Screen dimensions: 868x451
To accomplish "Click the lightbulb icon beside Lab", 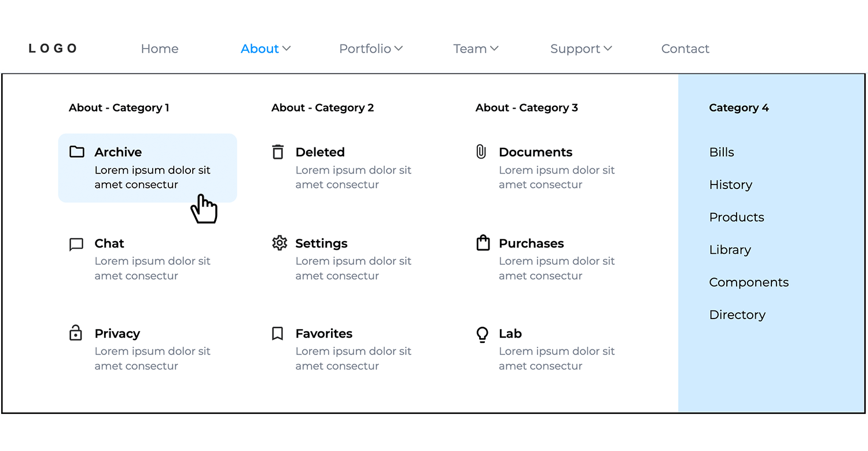I will click(482, 334).
